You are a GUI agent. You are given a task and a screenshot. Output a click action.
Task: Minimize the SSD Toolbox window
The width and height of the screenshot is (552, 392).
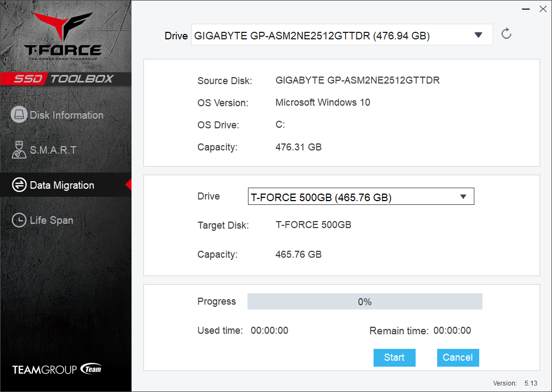pyautogui.click(x=526, y=9)
